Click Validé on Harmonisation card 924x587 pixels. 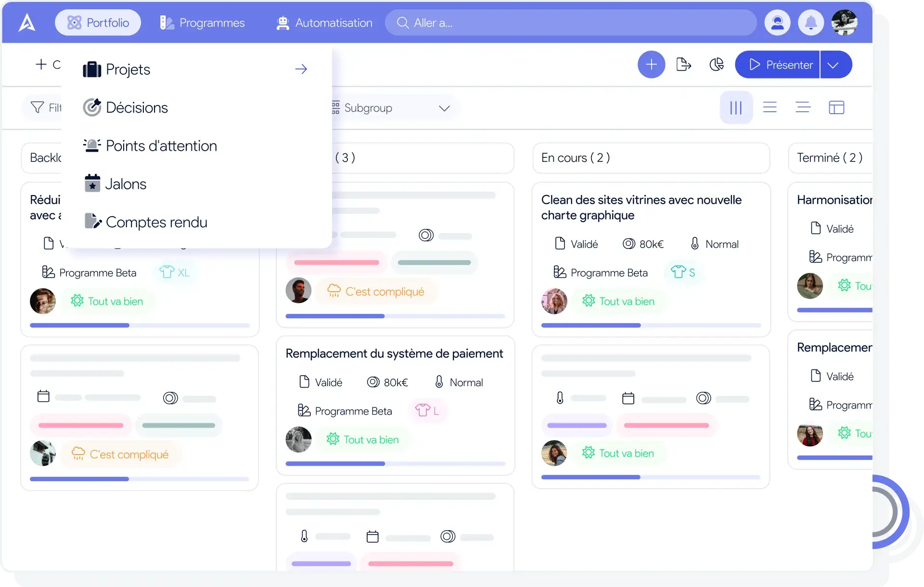point(833,229)
